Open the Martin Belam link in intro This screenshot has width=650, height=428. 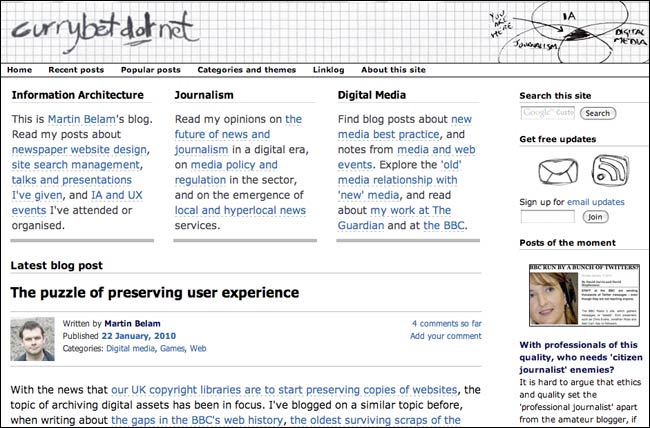tap(82, 119)
